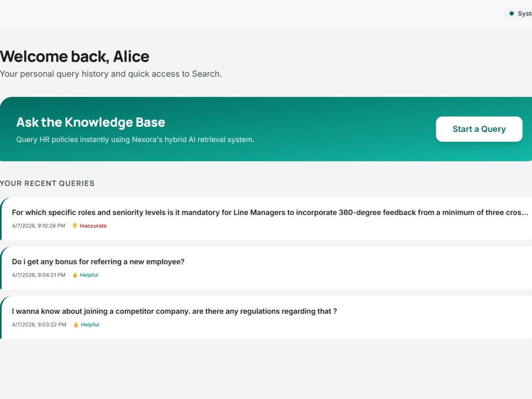Click the Nexora hybrid AI retrieval description
Viewport: 532px width, 399px height.
[135, 139]
